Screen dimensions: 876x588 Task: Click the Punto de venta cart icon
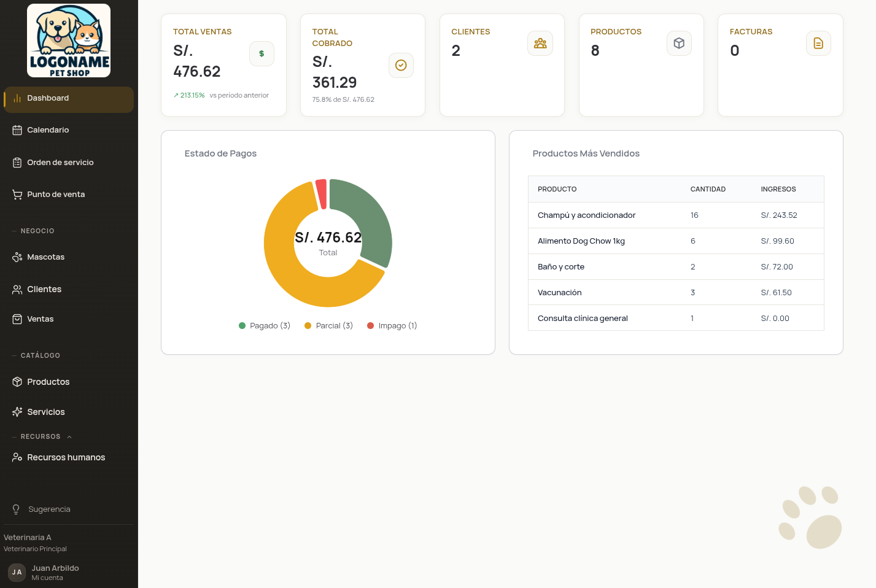(x=17, y=195)
